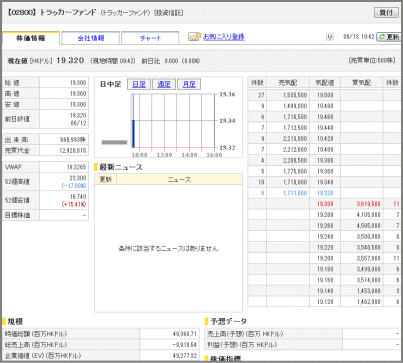Open the 会社情報 tab
This screenshot has height=363, width=403.
[91, 38]
